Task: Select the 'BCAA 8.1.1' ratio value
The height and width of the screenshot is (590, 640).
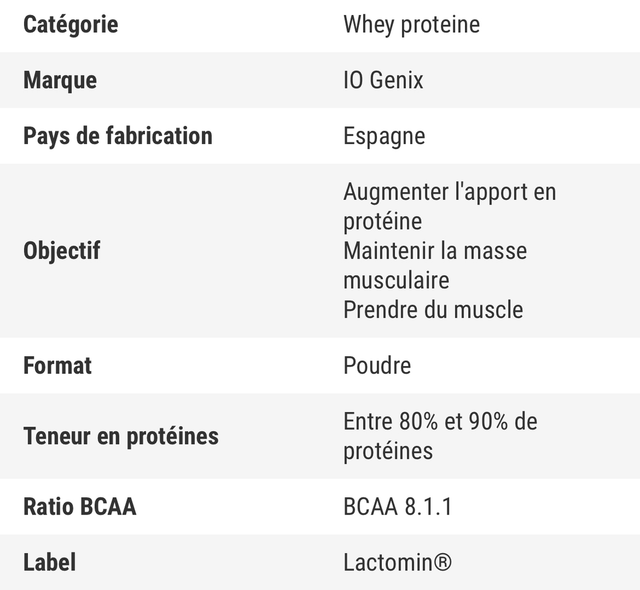Action: (x=397, y=507)
